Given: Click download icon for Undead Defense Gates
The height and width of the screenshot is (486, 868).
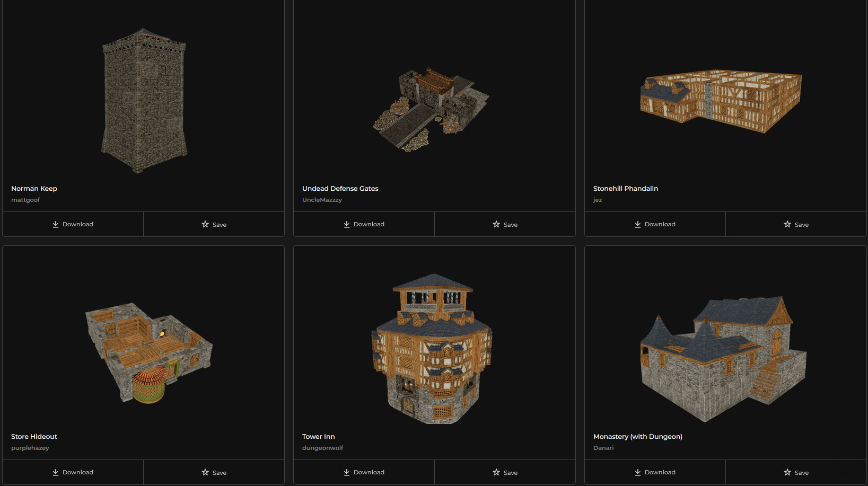Looking at the screenshot, I should point(347,224).
